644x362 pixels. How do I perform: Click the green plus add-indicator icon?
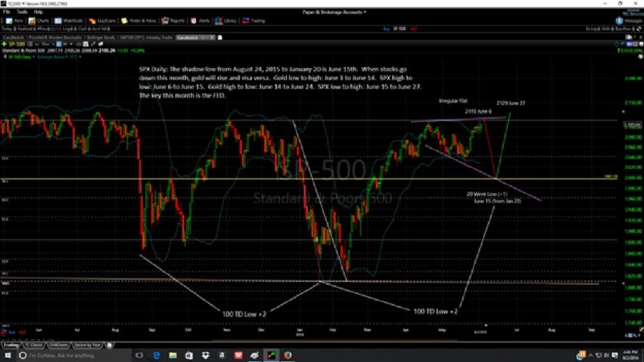point(4,44)
